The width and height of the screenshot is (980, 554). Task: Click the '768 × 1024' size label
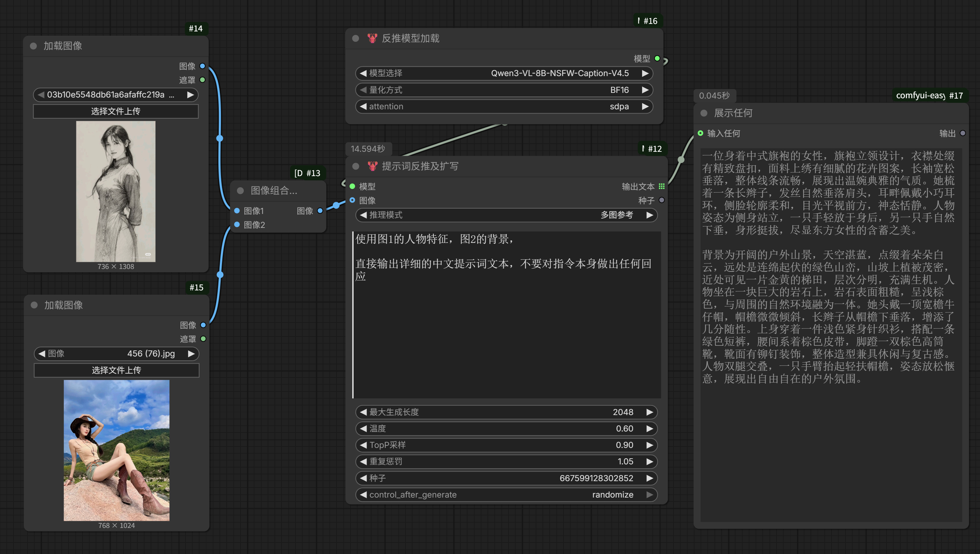point(116,525)
